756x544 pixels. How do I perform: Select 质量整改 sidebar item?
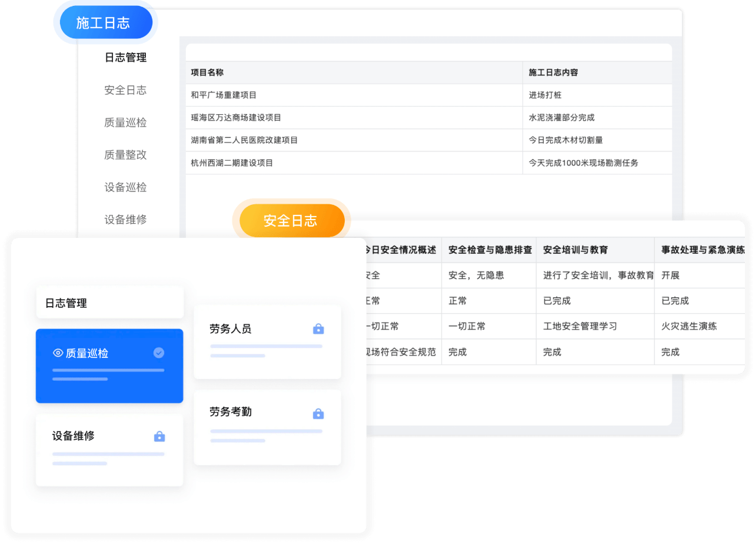pyautogui.click(x=125, y=155)
